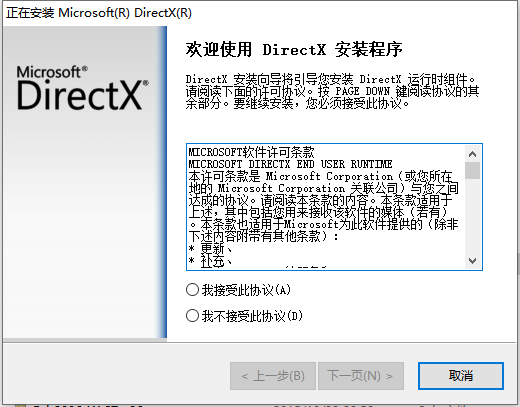Click the MICROSOFT软件许可条款 line in license

point(251,152)
